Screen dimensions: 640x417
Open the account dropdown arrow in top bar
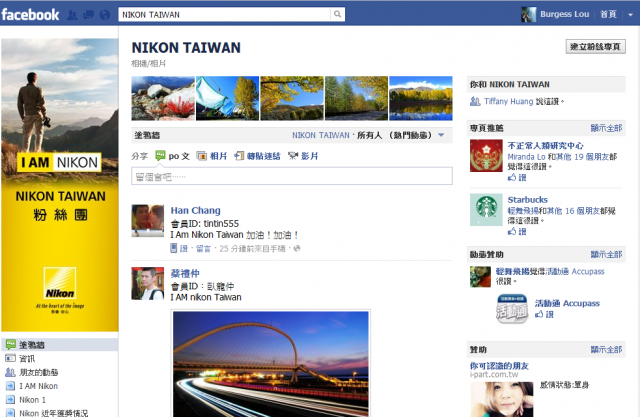[631, 15]
